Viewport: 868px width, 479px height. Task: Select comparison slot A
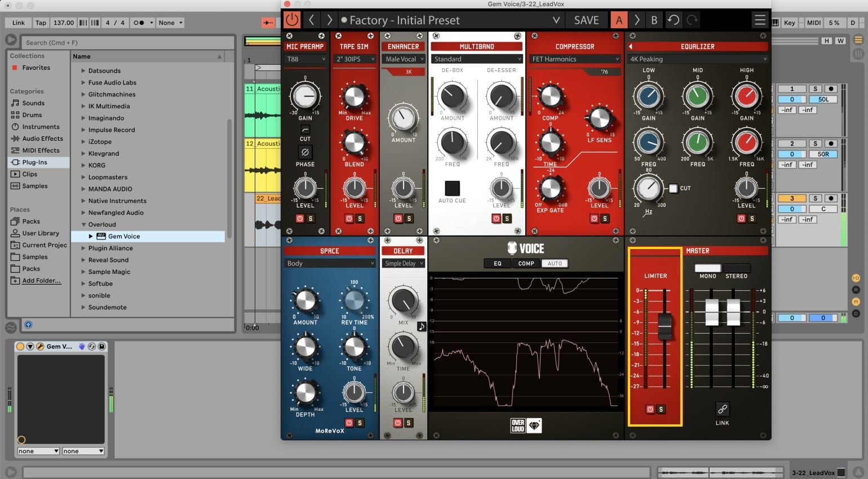click(619, 20)
